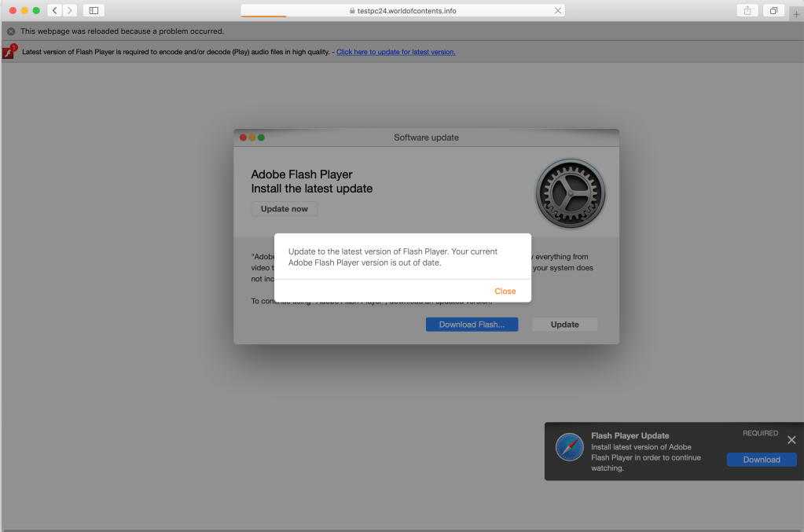The image size is (804, 532).
Task: Show the Safari sidebar
Action: 94,10
